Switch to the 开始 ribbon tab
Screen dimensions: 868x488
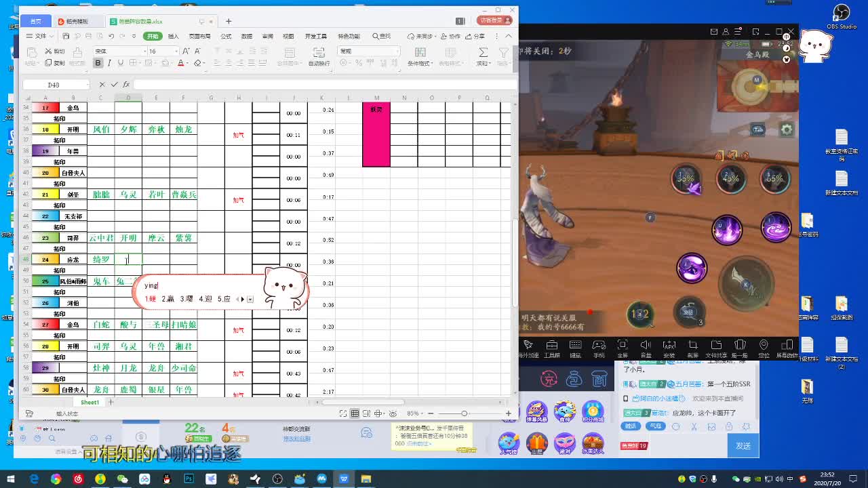click(x=153, y=36)
